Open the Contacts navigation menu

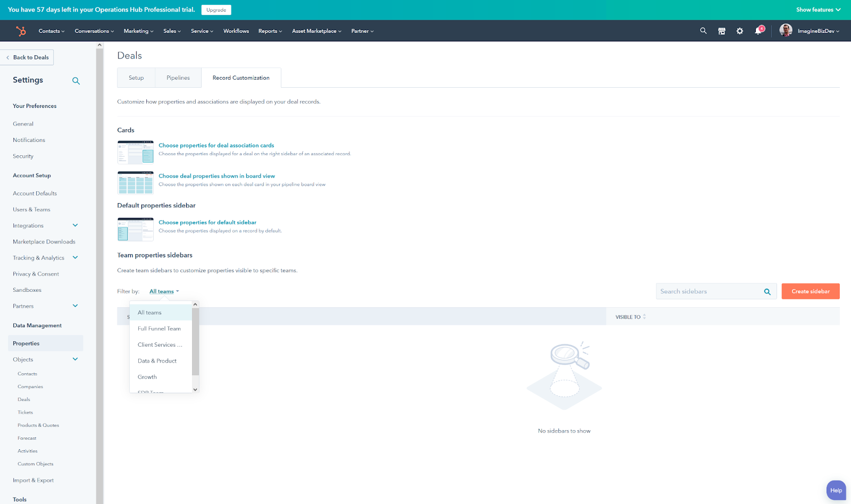pos(52,31)
